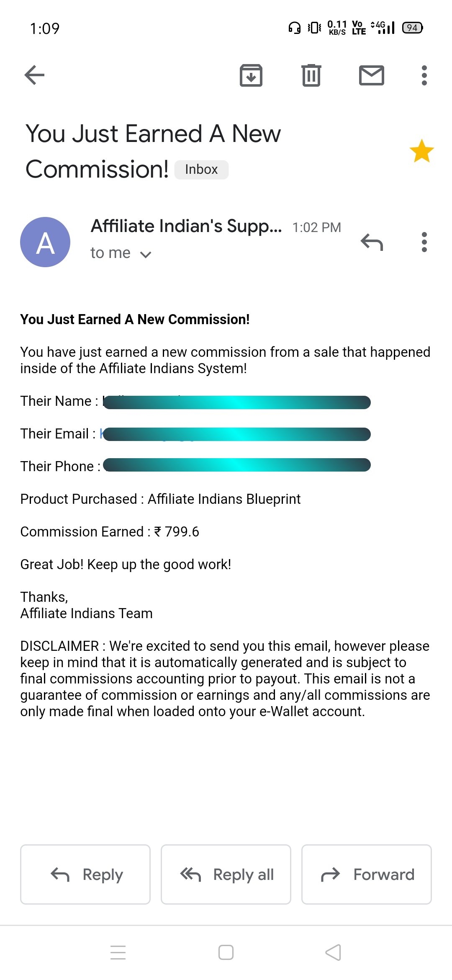Unstar this commission email
Screen dimensions: 452x980
coord(421,151)
